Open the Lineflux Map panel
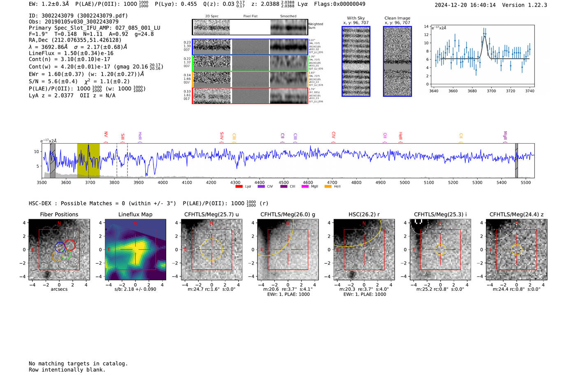This screenshot has height=392, width=576. click(x=135, y=250)
